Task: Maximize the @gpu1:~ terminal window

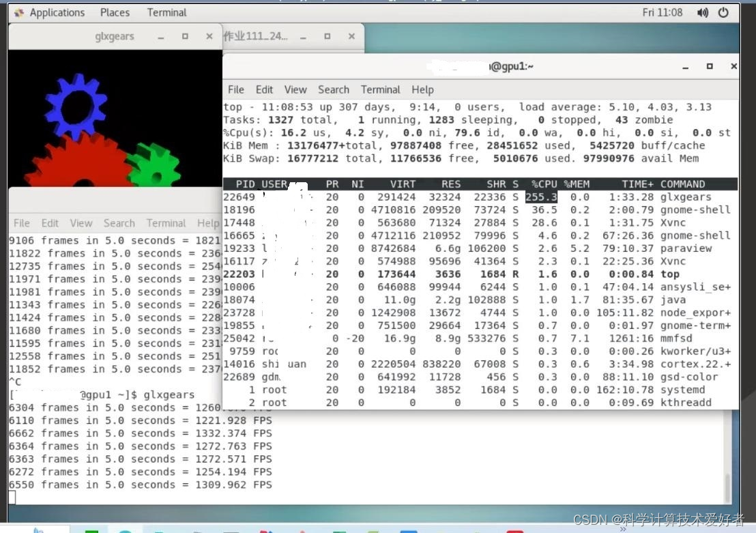Action: pyautogui.click(x=709, y=66)
